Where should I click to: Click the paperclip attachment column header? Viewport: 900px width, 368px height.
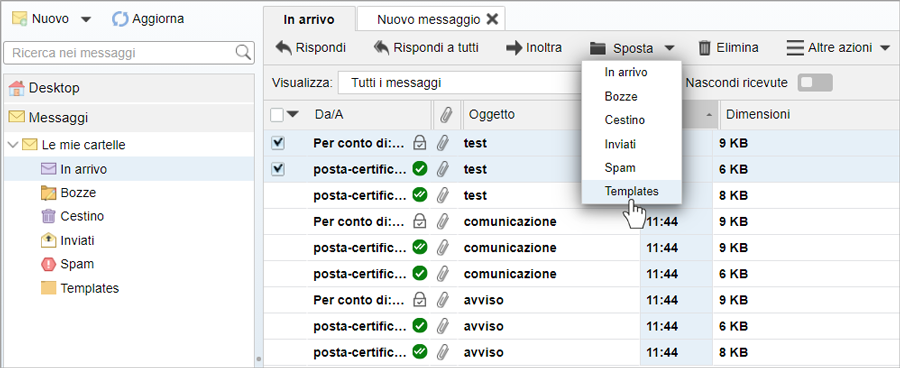(446, 115)
